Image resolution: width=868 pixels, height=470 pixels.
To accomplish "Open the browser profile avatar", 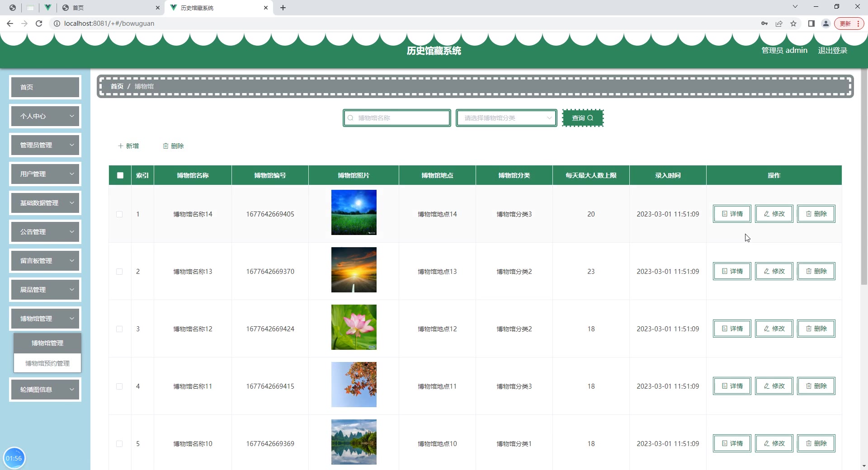I will tap(826, 23).
